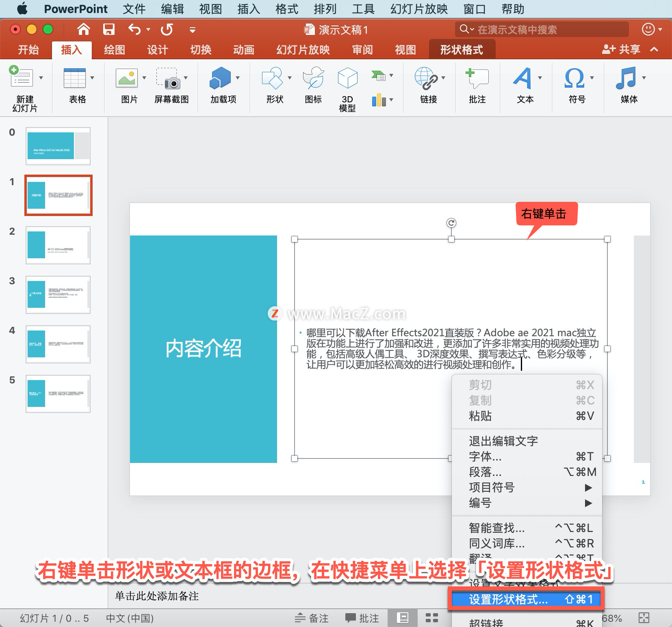Switch to Slide Sorter view icon
Screen dimensions: 672x627
pos(431,618)
